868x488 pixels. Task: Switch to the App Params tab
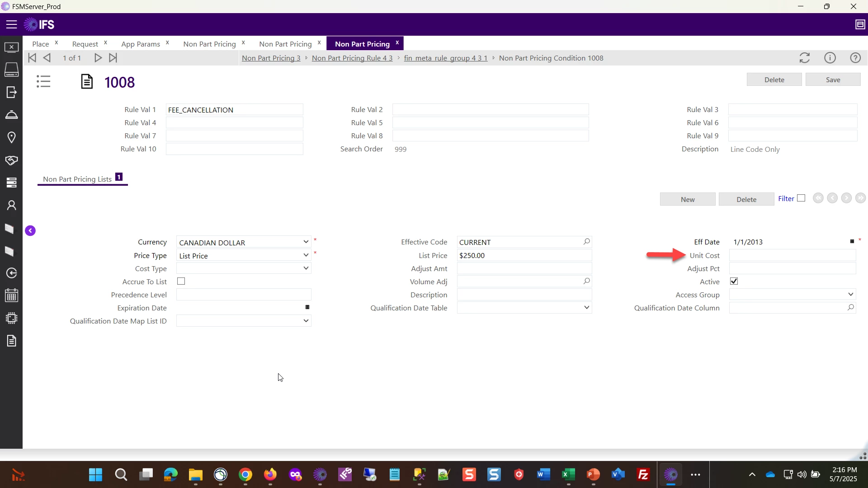click(141, 44)
